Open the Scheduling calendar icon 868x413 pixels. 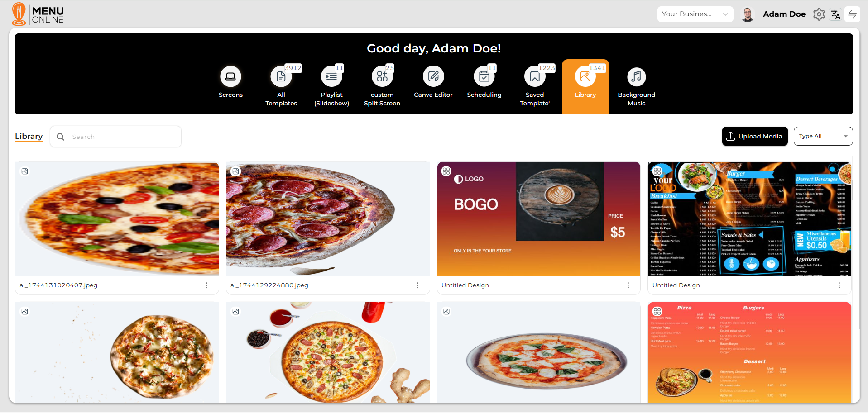[484, 76]
